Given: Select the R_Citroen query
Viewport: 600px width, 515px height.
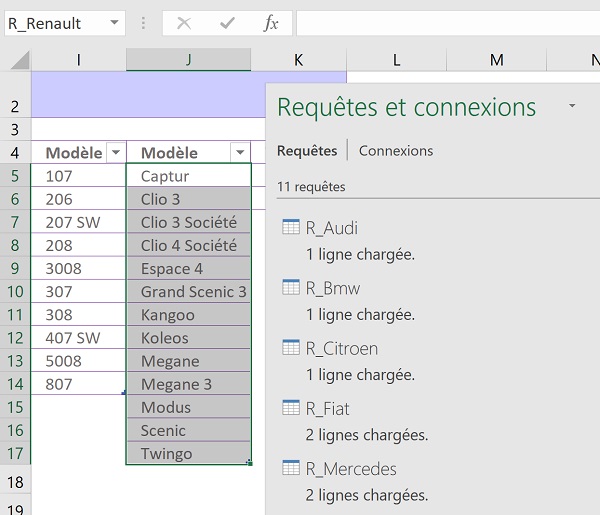Looking at the screenshot, I should (342, 349).
